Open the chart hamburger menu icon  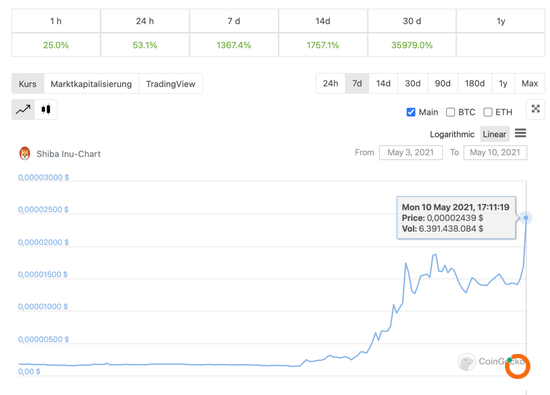[521, 133]
